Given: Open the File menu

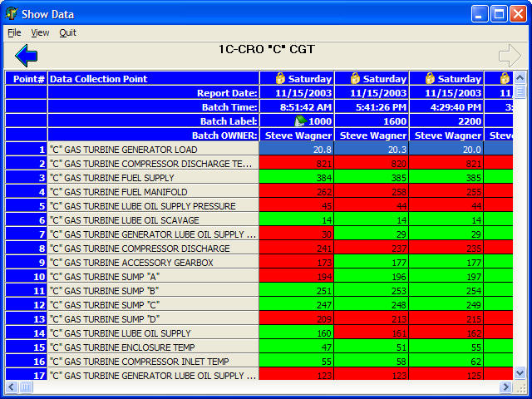Looking at the screenshot, I should point(14,33).
